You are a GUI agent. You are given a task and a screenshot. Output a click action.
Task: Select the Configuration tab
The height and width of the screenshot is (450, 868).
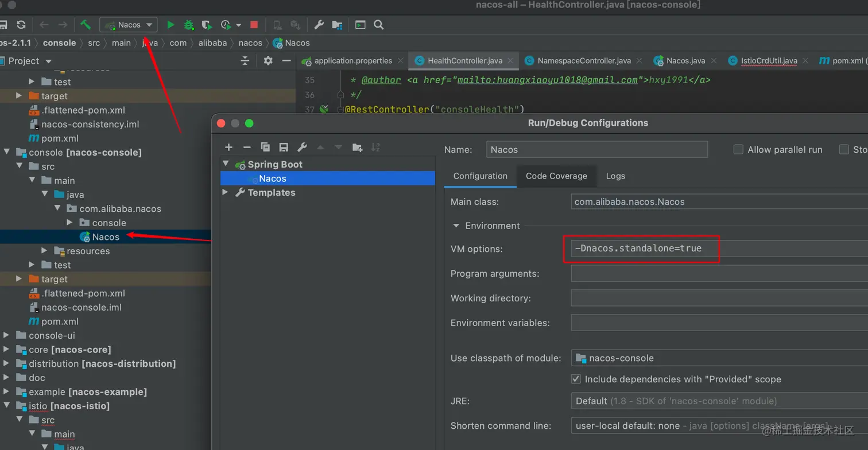point(480,176)
